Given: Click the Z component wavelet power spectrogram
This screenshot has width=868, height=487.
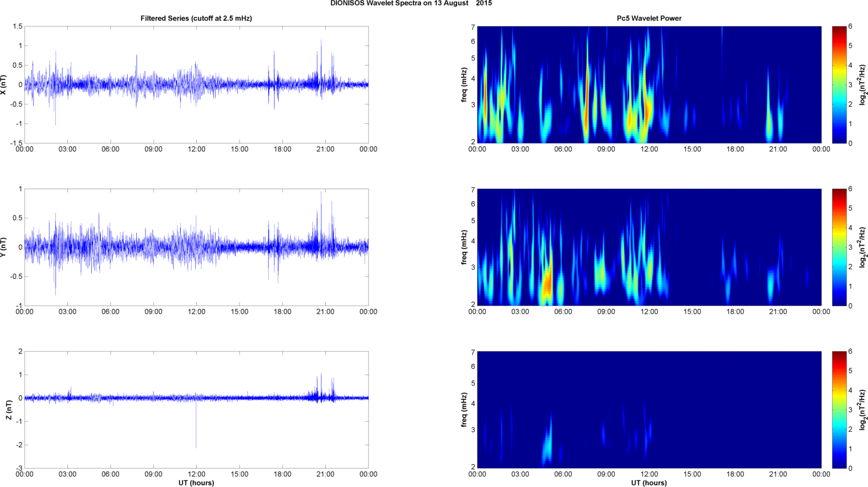Looking at the screenshot, I should coord(649,409).
